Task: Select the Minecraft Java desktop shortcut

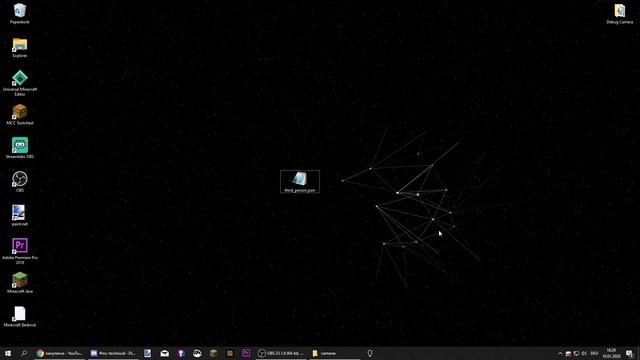Action: click(20, 283)
